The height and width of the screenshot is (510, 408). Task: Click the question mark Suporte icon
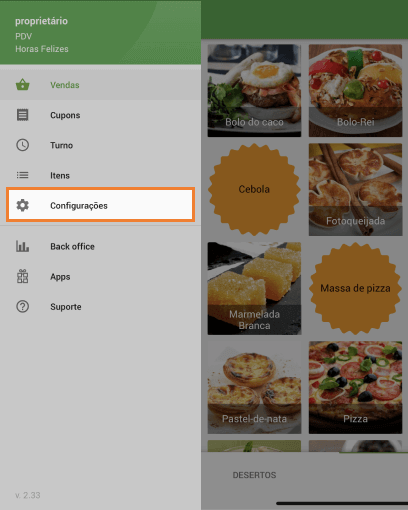tap(23, 306)
